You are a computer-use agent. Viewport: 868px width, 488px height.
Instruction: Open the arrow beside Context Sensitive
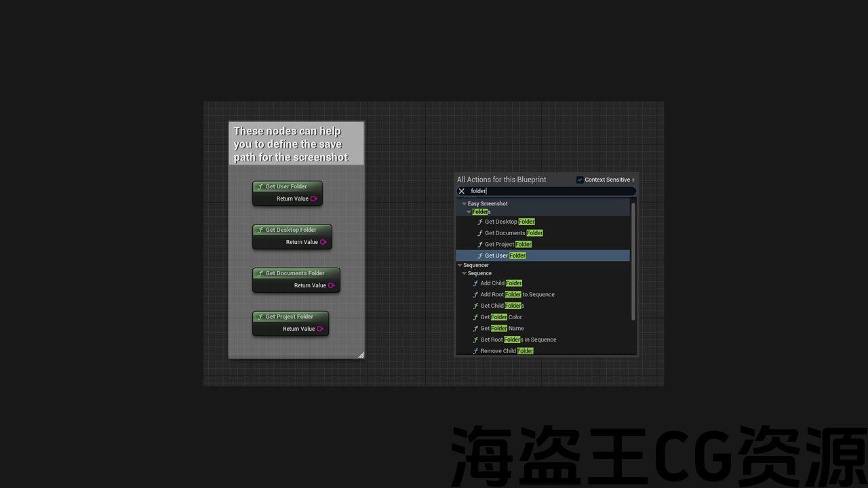tap(633, 180)
